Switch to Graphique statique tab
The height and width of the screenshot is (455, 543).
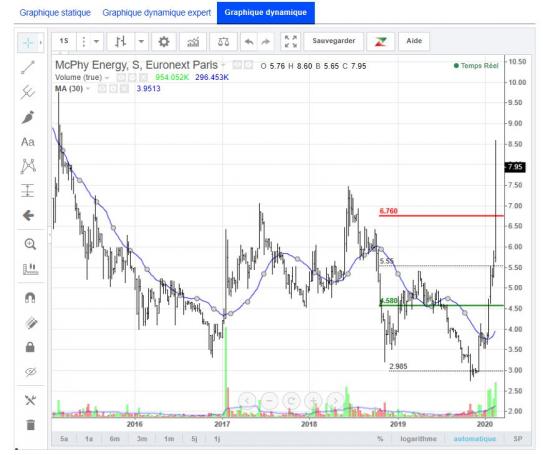55,12
